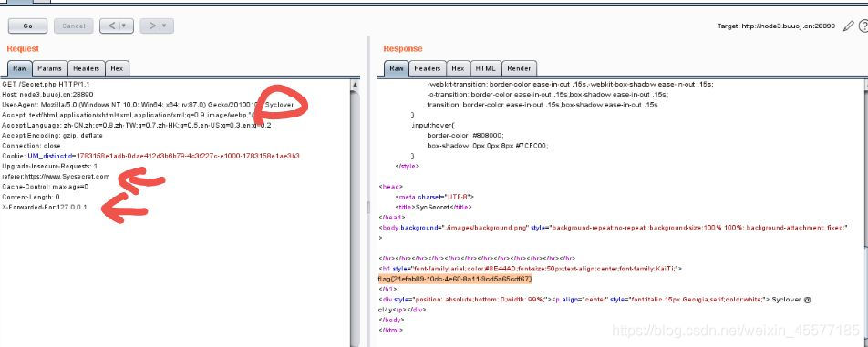Click the SycSecret title tag line
The height and width of the screenshot is (347, 868).
(x=434, y=208)
